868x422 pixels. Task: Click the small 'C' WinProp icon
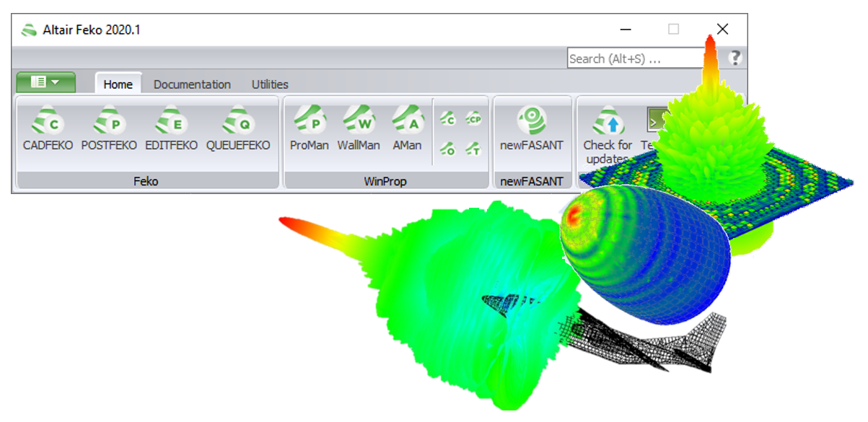[448, 118]
